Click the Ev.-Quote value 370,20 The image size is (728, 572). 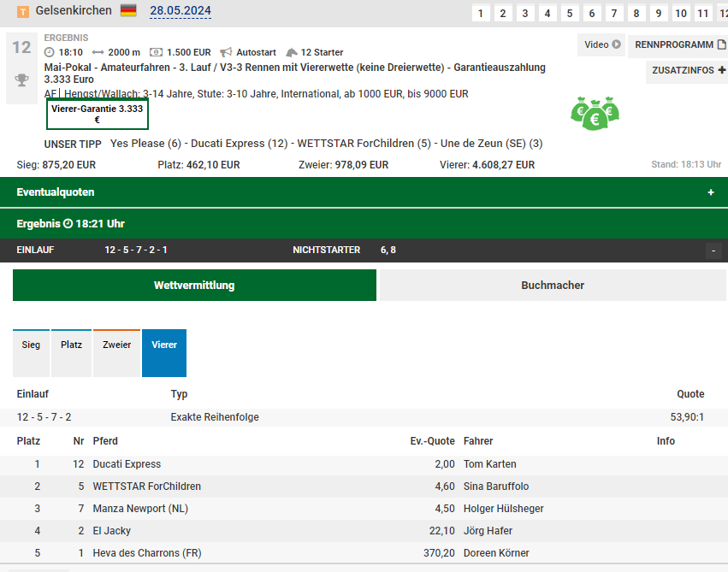[x=439, y=553]
